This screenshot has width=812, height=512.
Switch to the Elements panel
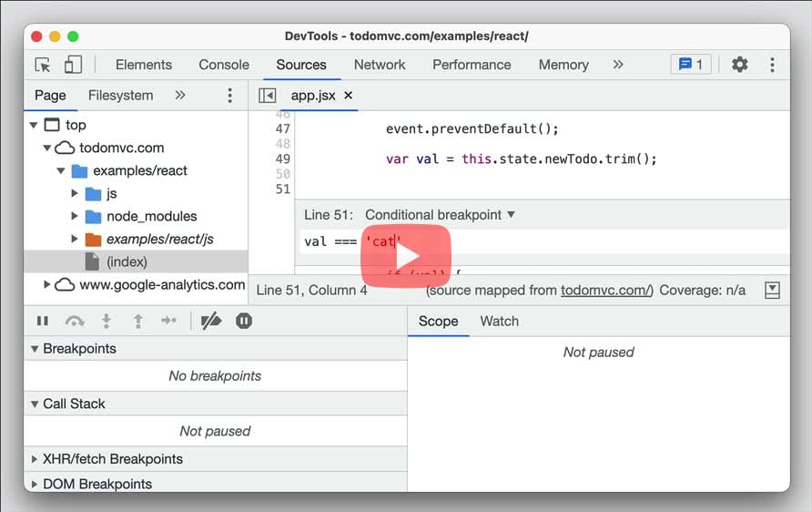click(144, 65)
